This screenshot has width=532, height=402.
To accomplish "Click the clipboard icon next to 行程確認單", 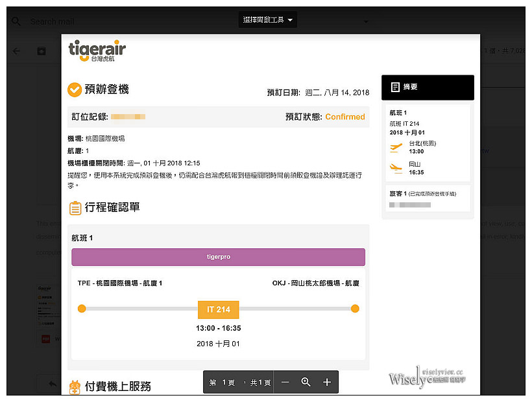I will (75, 207).
